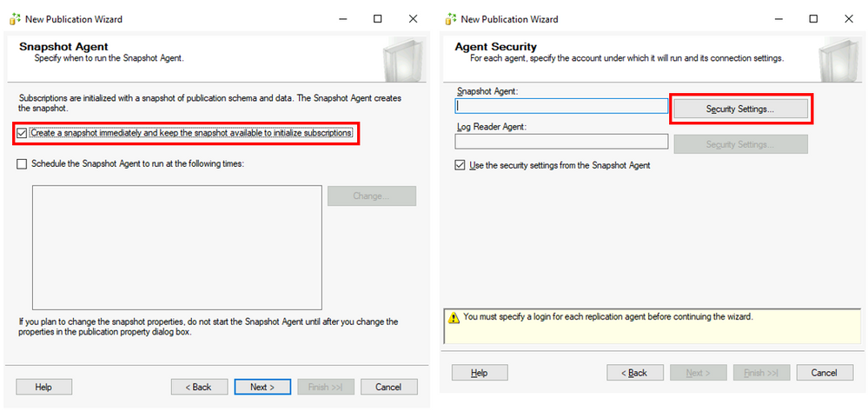Maximize the Agent Security wizard window

click(x=813, y=18)
